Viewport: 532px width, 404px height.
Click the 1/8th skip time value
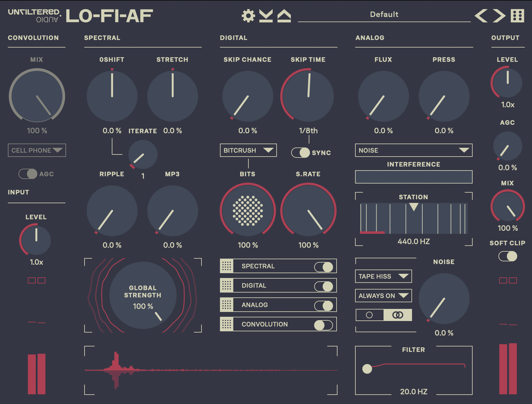click(308, 131)
